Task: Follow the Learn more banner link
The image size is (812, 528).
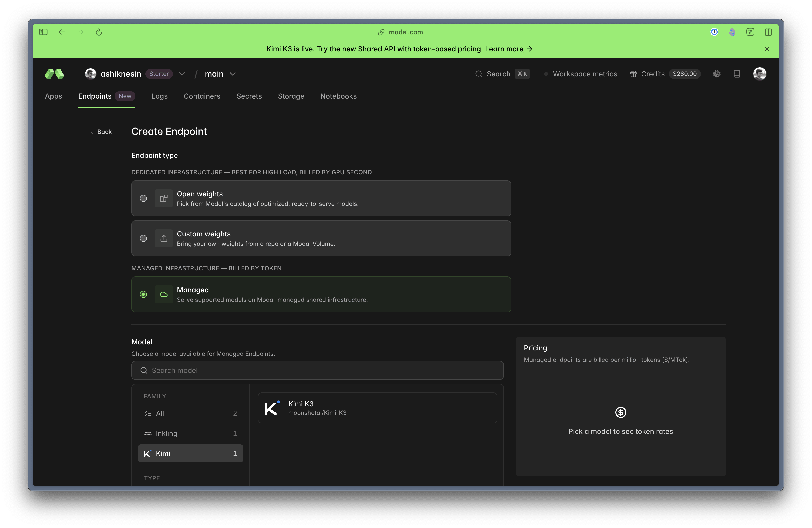Action: 504,49
